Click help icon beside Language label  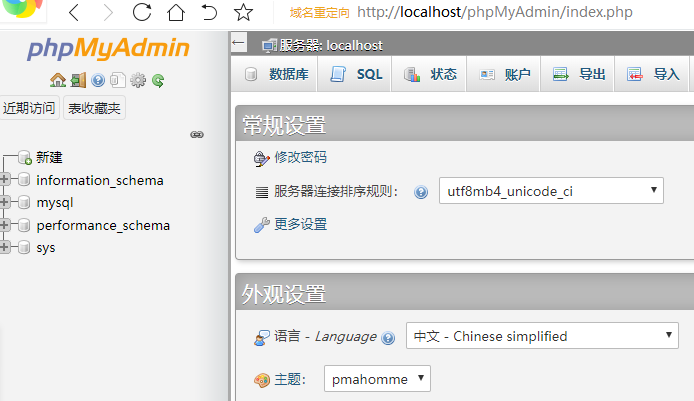pyautogui.click(x=388, y=338)
